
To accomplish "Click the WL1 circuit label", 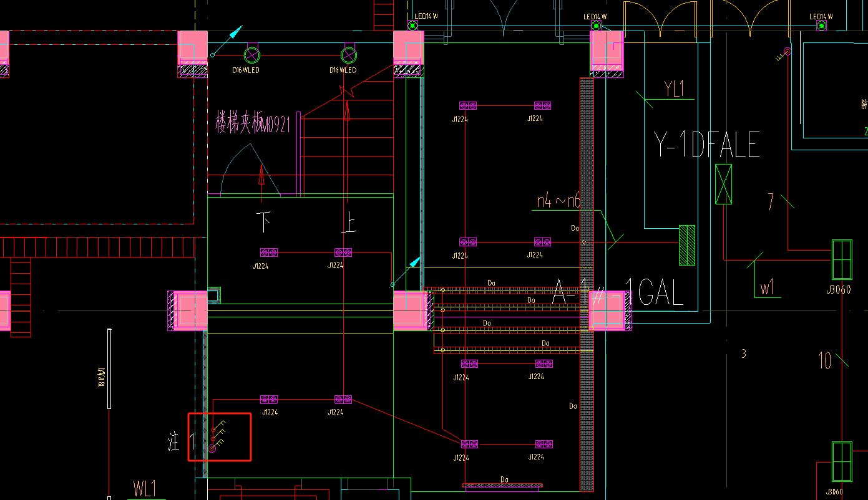I will 145,488.
